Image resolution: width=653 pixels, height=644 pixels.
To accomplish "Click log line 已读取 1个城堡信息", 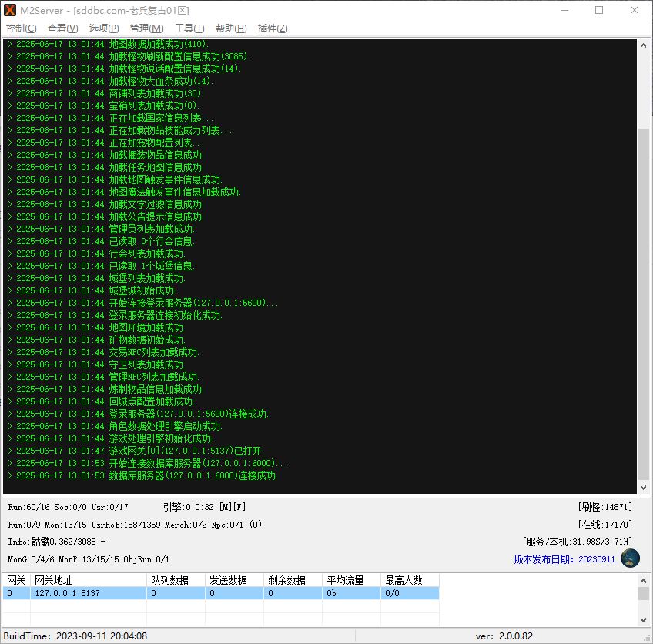I will point(101,266).
